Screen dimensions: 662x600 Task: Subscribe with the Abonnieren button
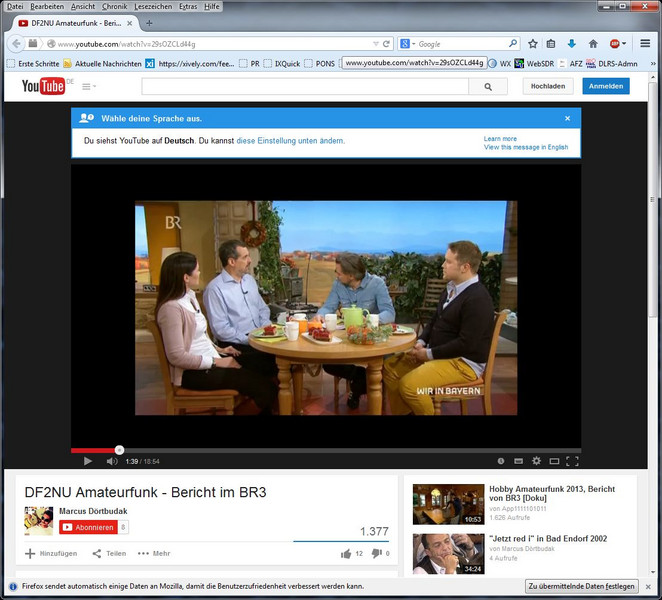point(89,527)
